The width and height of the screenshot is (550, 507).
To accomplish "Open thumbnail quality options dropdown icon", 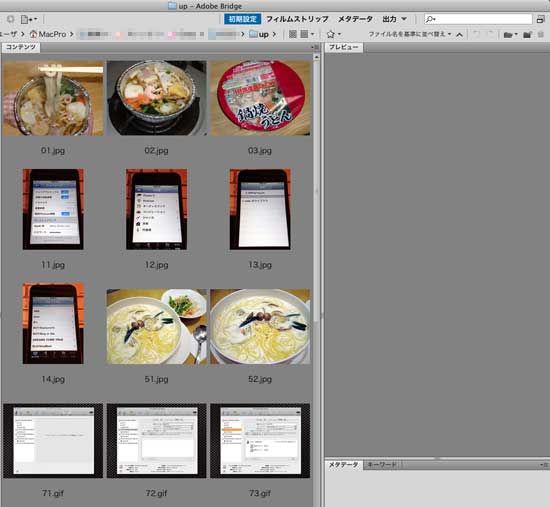I will (307, 34).
